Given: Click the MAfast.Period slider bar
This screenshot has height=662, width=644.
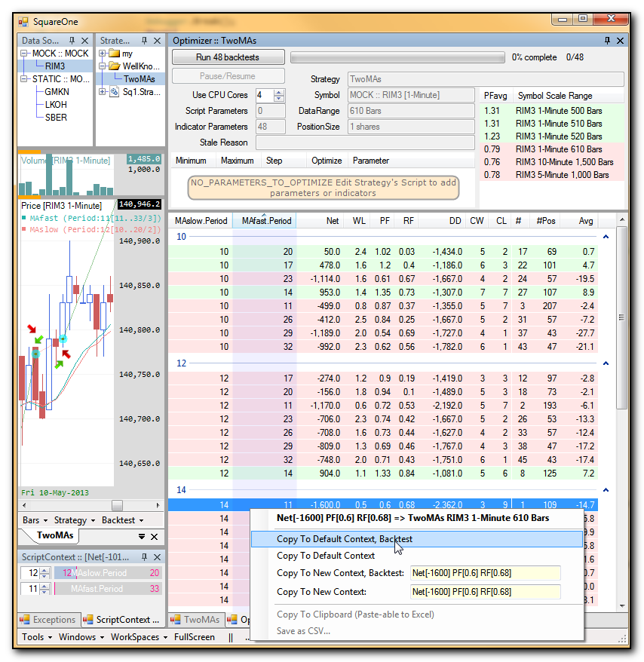Looking at the screenshot, I should point(107,589).
